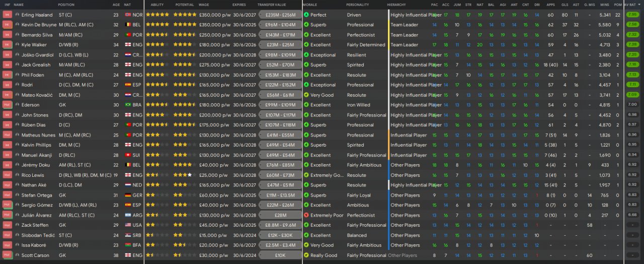Click the Germany flag in Stefan Ortega's row

(x=128, y=195)
